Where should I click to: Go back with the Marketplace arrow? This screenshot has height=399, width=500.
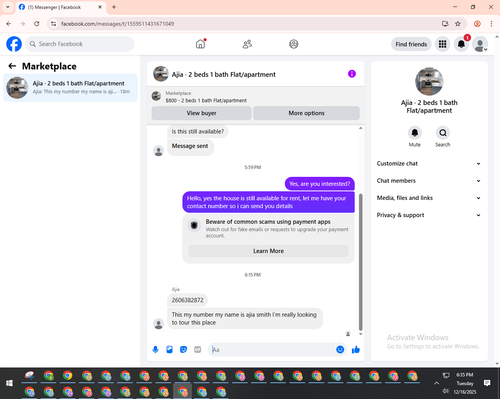pyautogui.click(x=12, y=66)
